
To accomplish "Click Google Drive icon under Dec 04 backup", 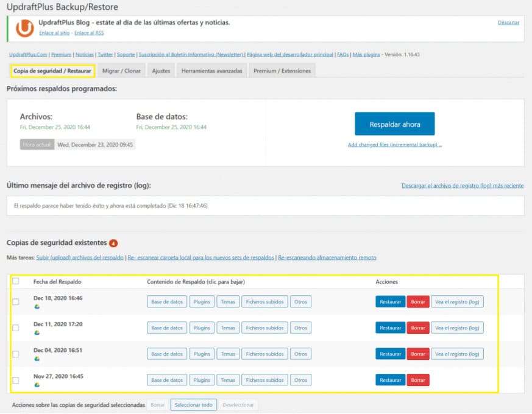I will [37, 359].
